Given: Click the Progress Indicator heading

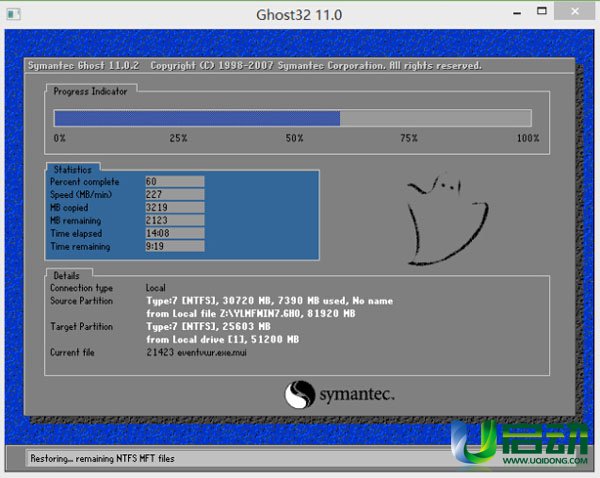Looking at the screenshot, I should [x=90, y=91].
